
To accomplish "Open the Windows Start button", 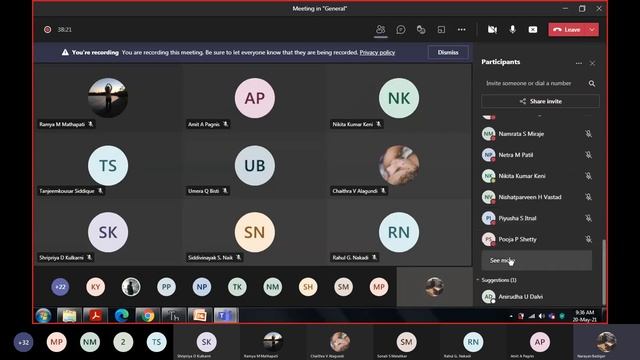I will pos(43,316).
